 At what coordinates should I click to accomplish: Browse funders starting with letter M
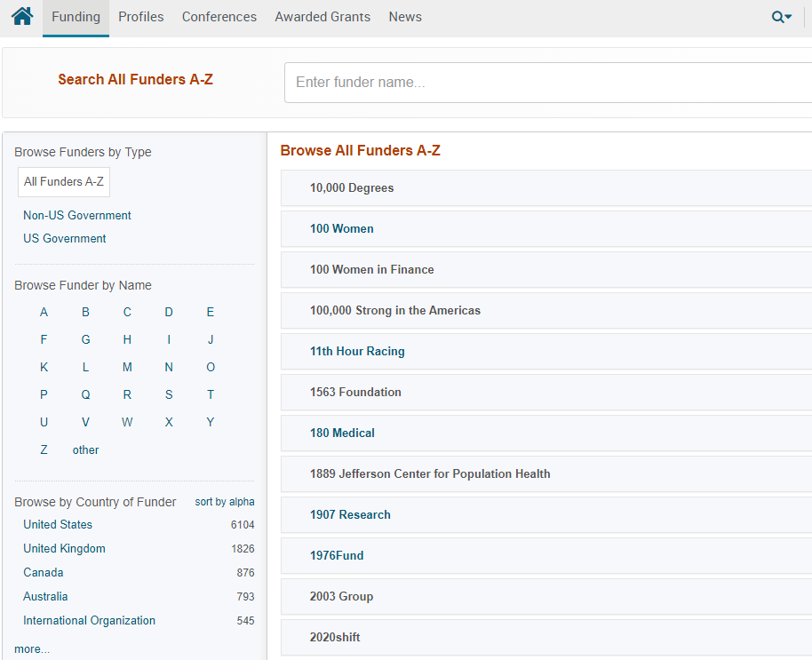(x=127, y=368)
